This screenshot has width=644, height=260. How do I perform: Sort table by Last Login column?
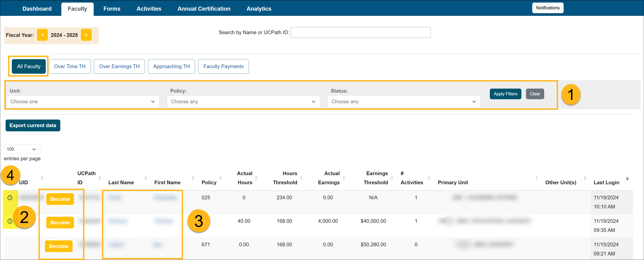[627, 178]
